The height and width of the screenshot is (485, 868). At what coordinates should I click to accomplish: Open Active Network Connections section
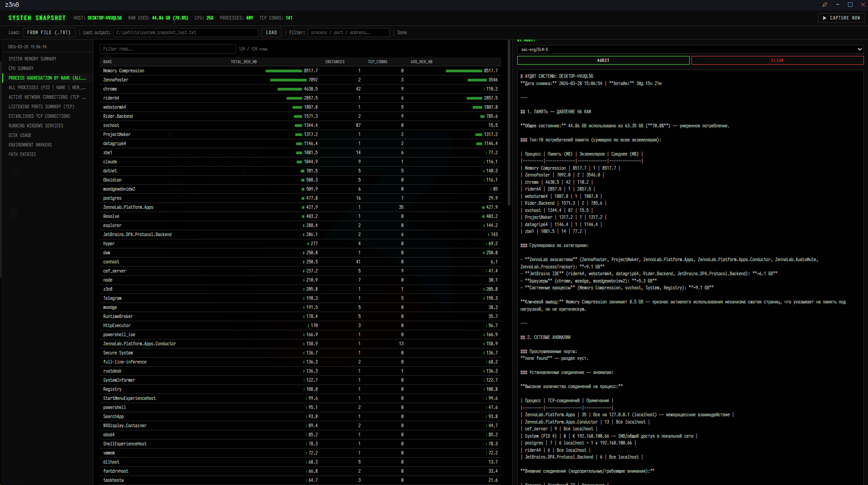point(47,97)
